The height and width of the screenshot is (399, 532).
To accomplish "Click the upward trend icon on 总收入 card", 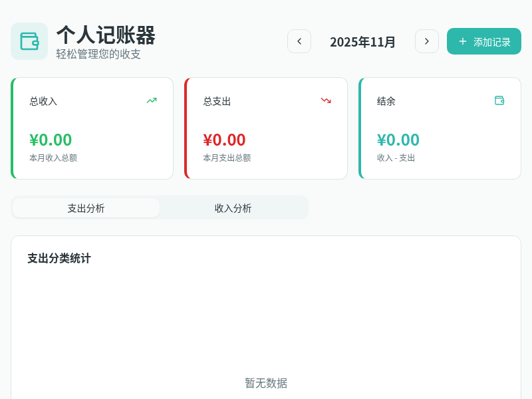I will coord(151,100).
